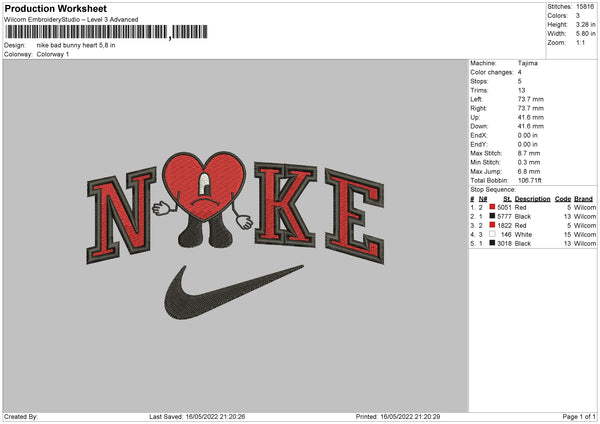
Task: Click the Description column header
Action: [532, 199]
